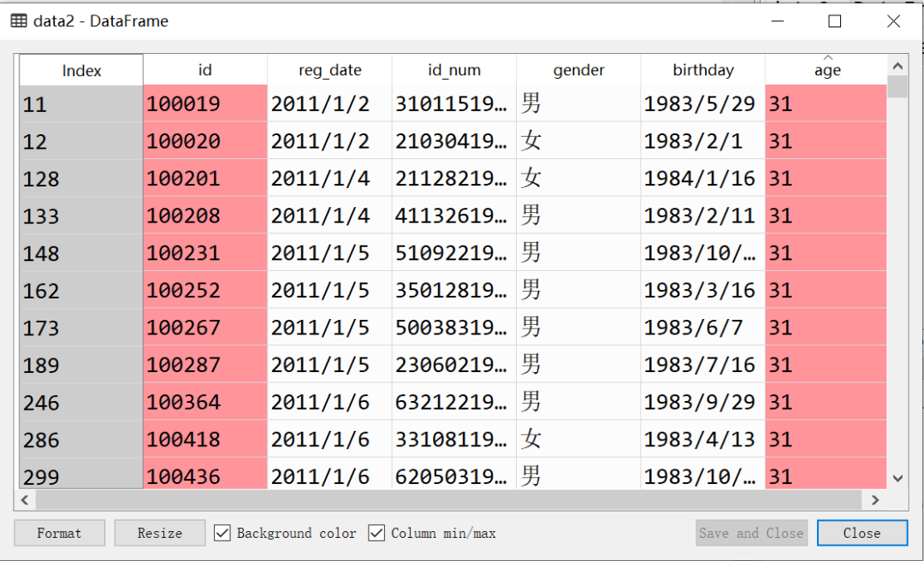
Task: Toggle the Background color checkbox
Action: click(x=222, y=534)
